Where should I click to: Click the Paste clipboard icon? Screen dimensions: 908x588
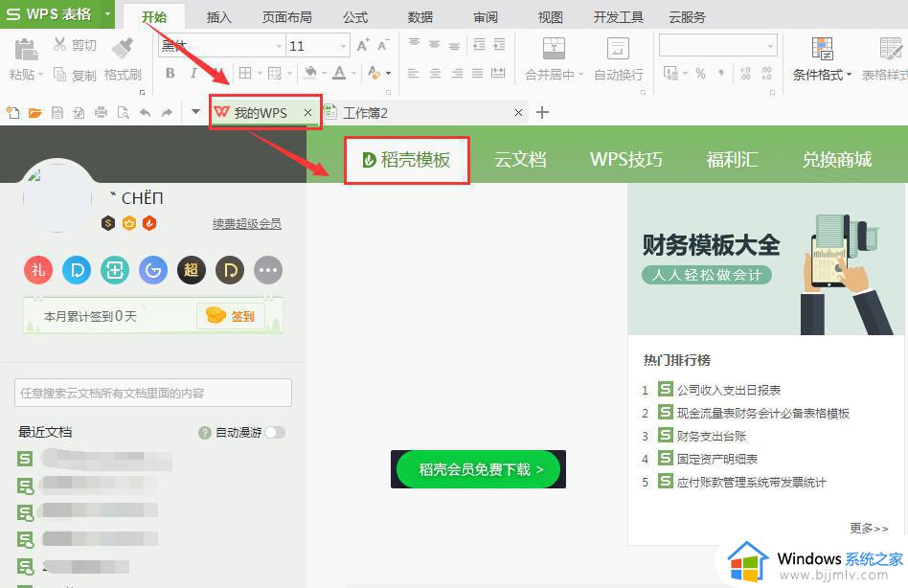point(25,49)
